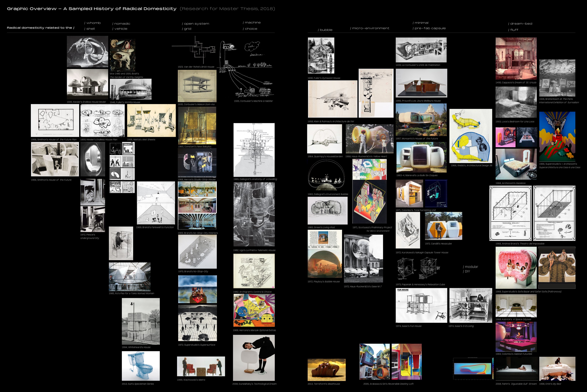Open Whiteread's House photograph
Viewport: 587px width, 392px height.
pos(141,321)
